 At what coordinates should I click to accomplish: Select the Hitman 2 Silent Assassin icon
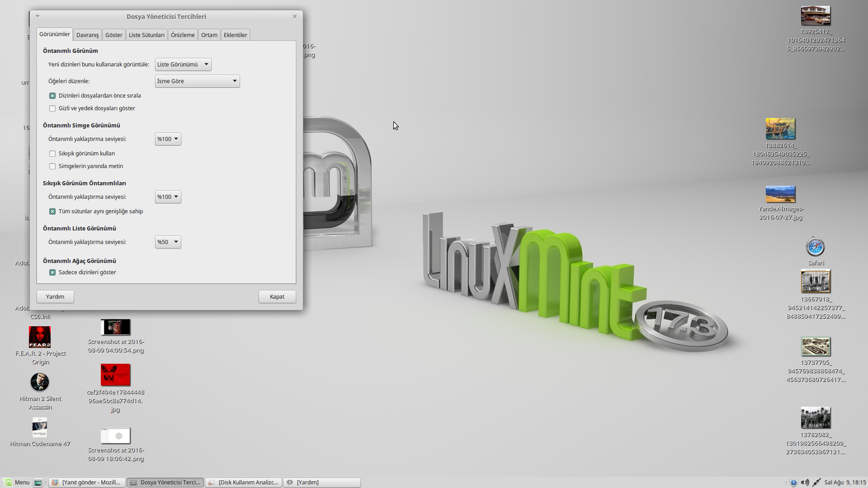pos(40,382)
